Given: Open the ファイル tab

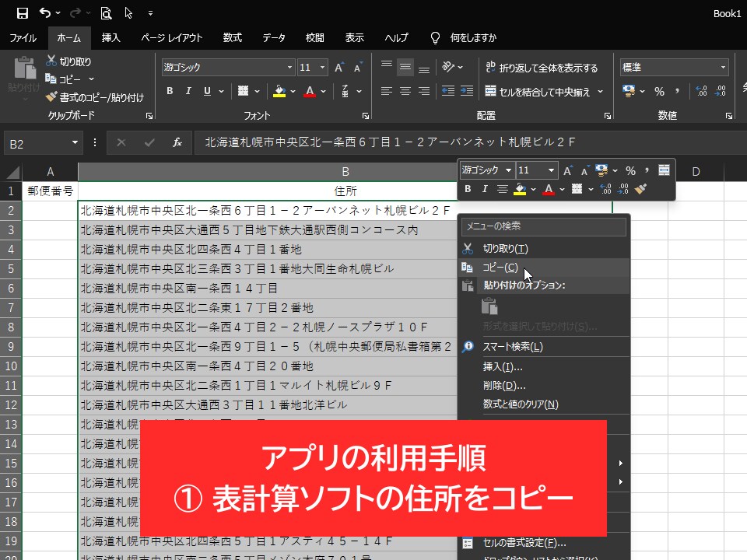Looking at the screenshot, I should click(23, 37).
